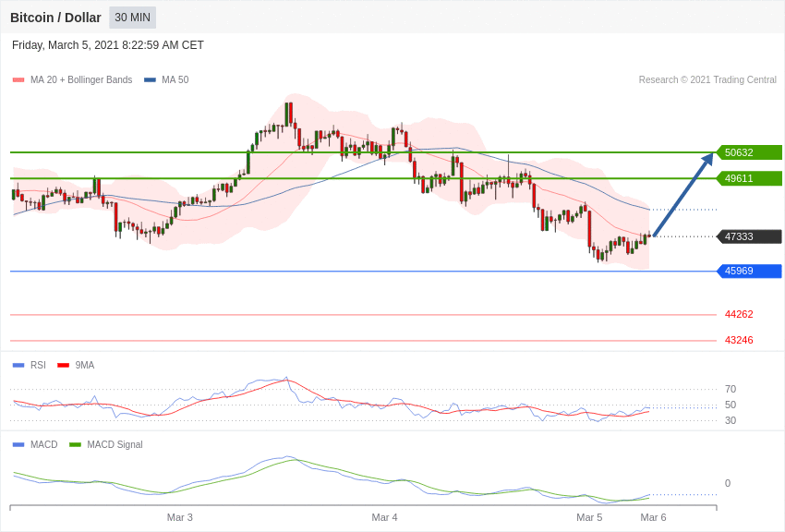
Task: Click the dark 47333 current price tag
Action: point(749,236)
